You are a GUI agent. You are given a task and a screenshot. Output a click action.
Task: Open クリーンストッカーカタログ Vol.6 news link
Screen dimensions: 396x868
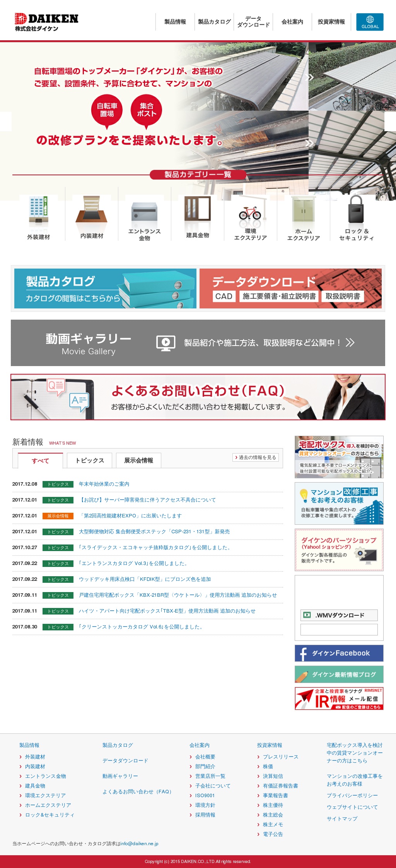[x=142, y=627]
